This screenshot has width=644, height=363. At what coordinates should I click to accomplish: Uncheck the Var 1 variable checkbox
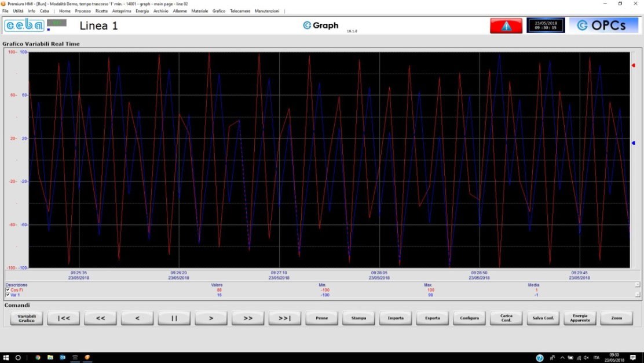[8, 295]
